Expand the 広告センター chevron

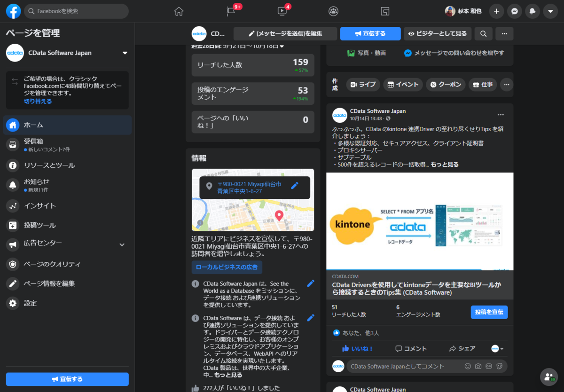click(x=122, y=244)
